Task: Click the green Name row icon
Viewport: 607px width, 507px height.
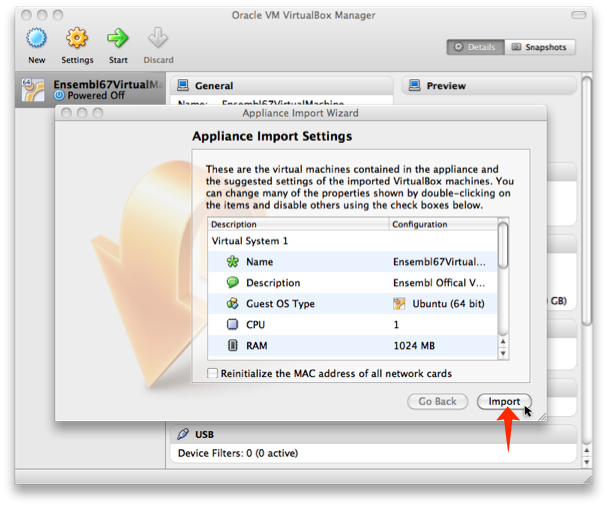Action: [233, 262]
